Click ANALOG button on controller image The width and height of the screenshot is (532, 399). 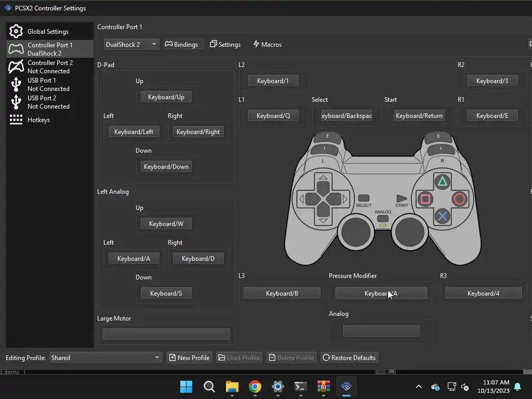tap(383, 218)
